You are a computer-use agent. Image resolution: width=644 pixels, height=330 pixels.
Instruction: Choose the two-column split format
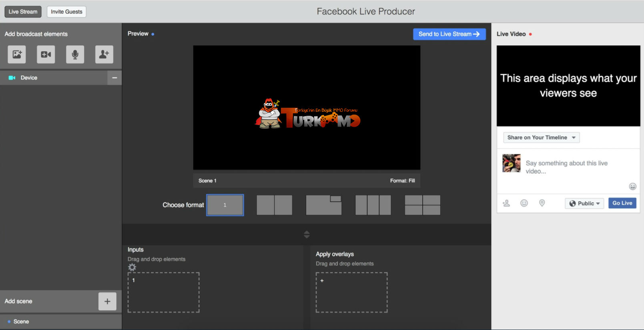tap(275, 205)
